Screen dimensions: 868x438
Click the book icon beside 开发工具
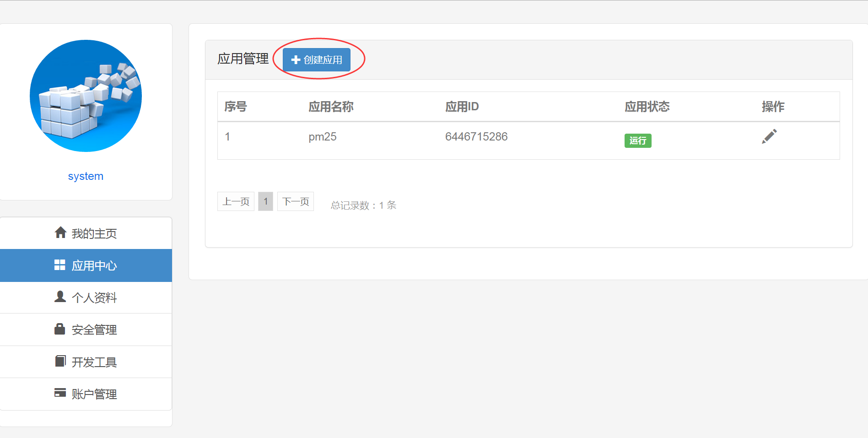tap(60, 361)
